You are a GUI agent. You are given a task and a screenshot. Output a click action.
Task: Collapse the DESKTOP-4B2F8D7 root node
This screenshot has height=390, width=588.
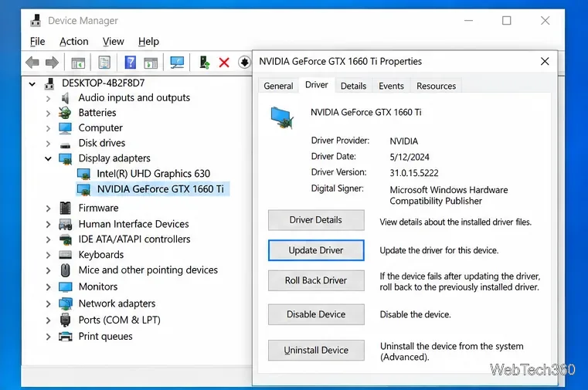[32, 84]
